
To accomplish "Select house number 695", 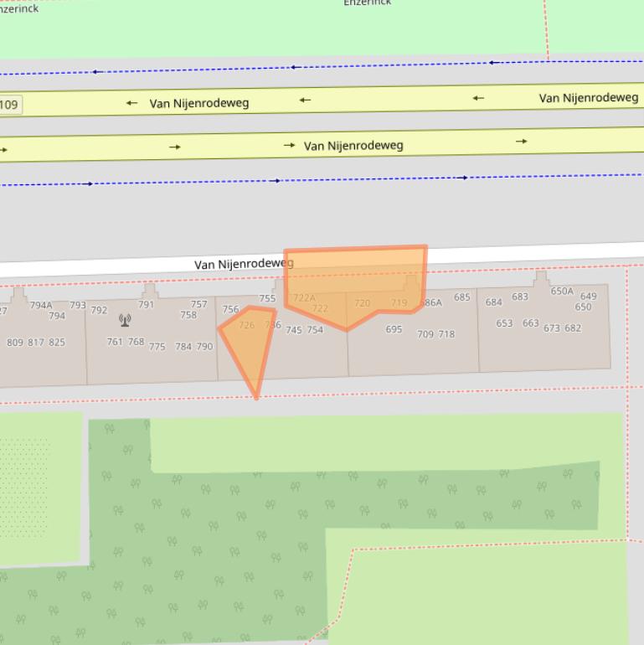I will coord(394,330).
